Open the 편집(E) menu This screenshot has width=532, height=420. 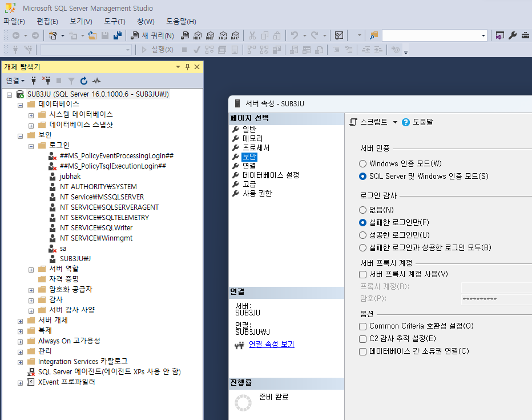[47, 21]
